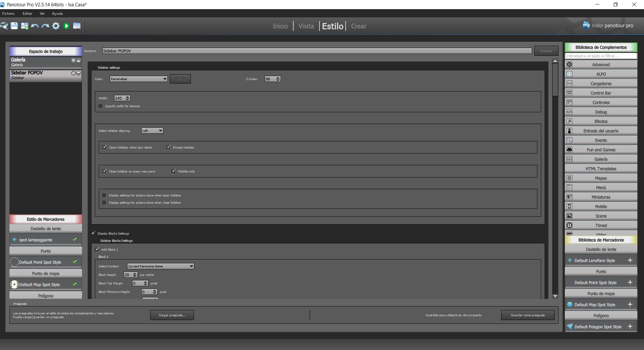Click Cargar preajuste button
Screen dimensions: 644x350
click(172, 315)
